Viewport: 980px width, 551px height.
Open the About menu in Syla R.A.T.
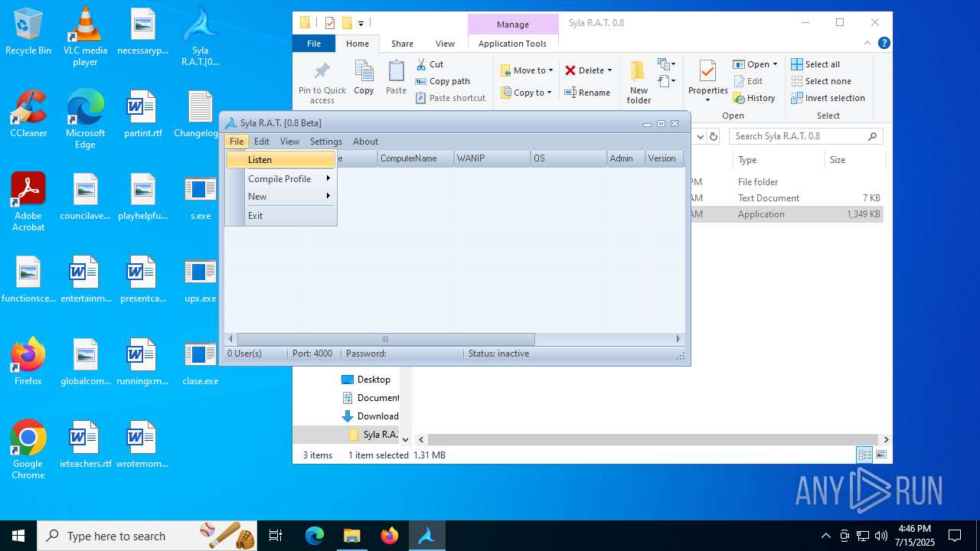click(x=365, y=142)
